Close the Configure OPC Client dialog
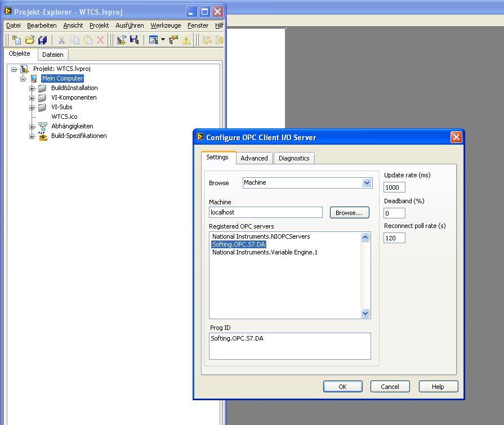The width and height of the screenshot is (504, 425). point(456,137)
